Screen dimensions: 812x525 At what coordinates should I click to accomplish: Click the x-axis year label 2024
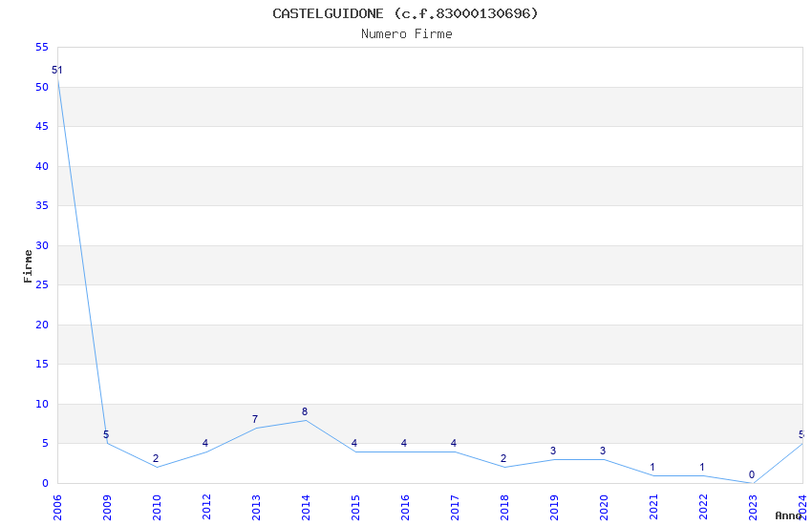tap(803, 508)
